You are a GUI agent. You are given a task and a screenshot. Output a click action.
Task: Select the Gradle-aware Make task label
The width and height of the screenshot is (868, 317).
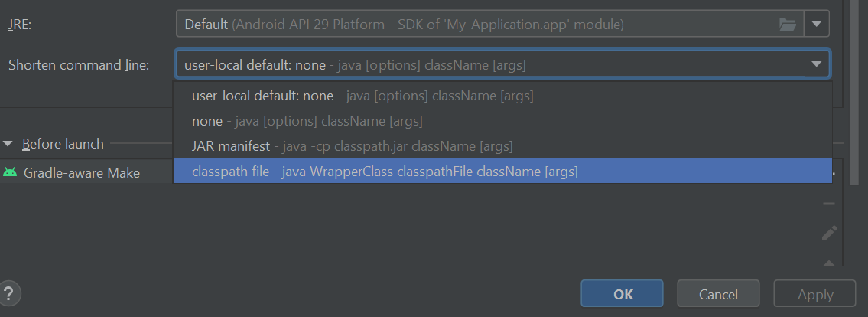[81, 173]
